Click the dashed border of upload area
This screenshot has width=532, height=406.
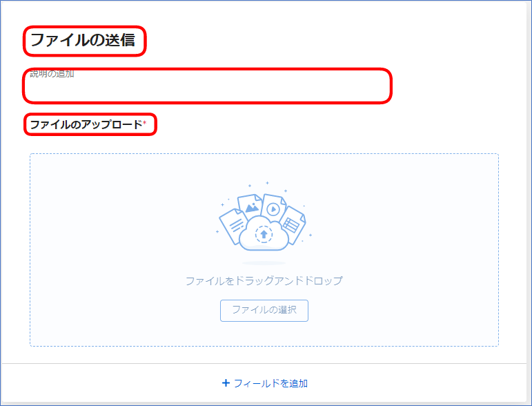coord(264,154)
